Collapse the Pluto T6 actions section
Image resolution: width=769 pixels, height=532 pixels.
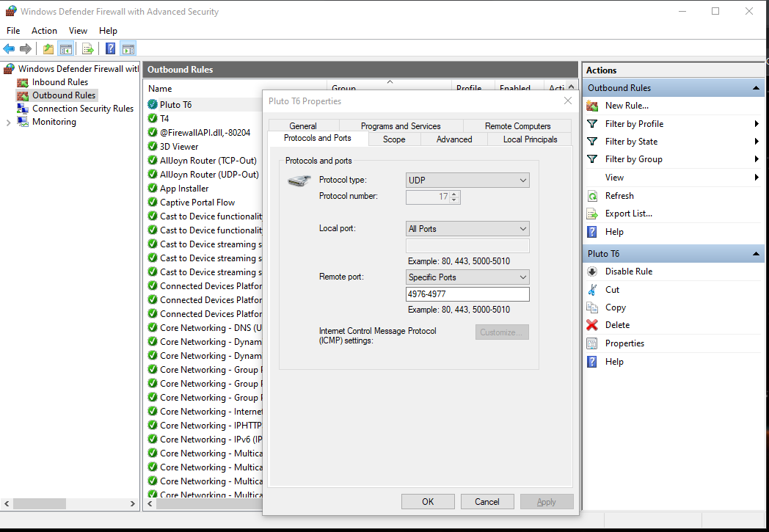(756, 253)
